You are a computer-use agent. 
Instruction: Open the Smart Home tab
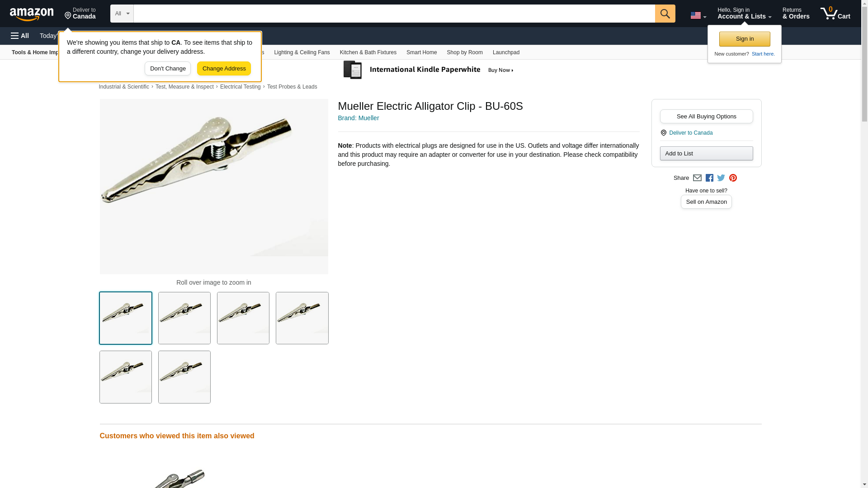click(421, 52)
